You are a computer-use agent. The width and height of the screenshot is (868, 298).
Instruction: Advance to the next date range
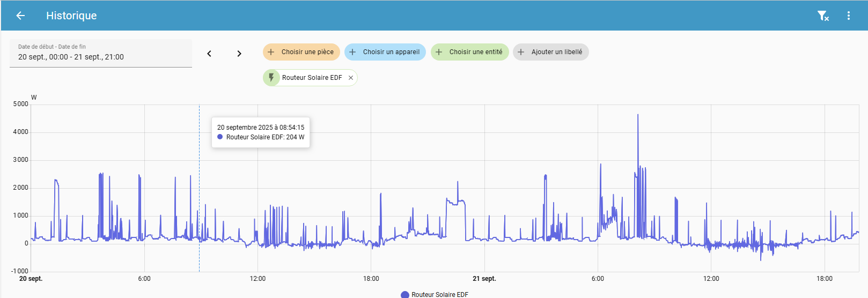239,54
